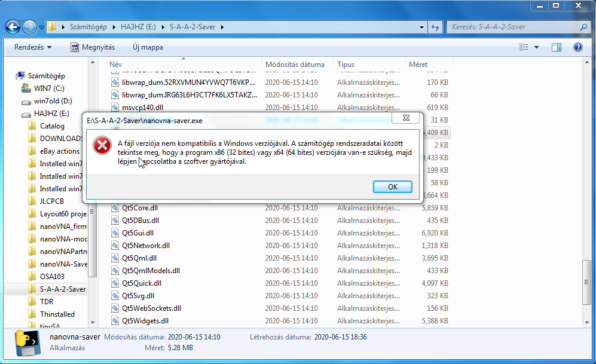Click the folder icon beside OSA103 in the tree
The height and width of the screenshot is (364, 596).
click(x=32, y=277)
